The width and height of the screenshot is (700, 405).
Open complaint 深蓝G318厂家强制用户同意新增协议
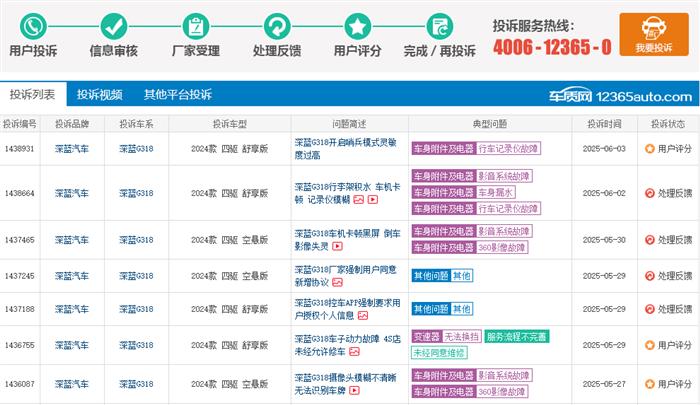pos(345,276)
